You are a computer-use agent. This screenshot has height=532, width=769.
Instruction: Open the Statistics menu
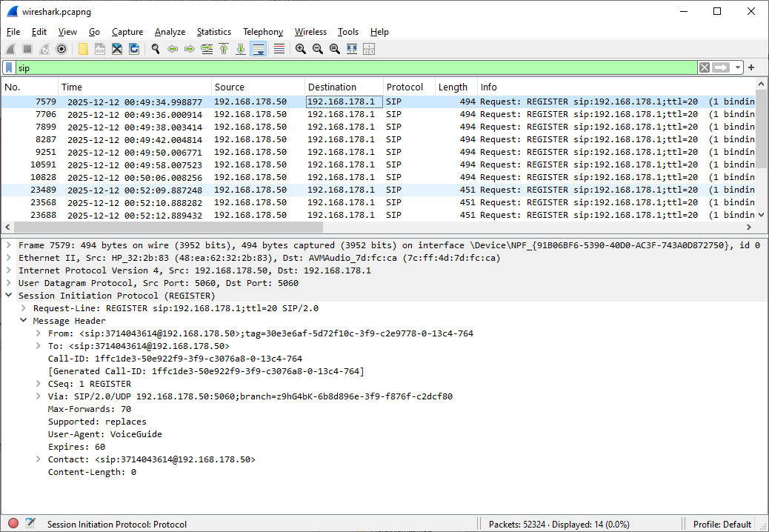point(213,32)
